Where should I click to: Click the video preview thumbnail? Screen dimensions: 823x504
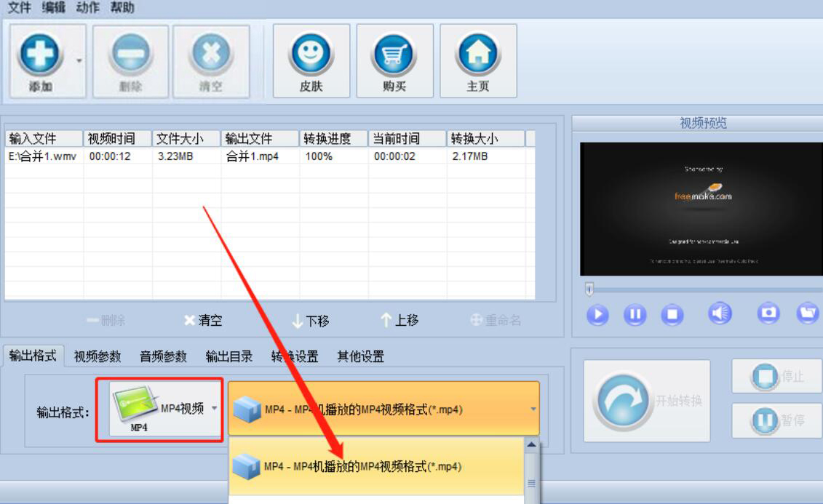[701, 209]
